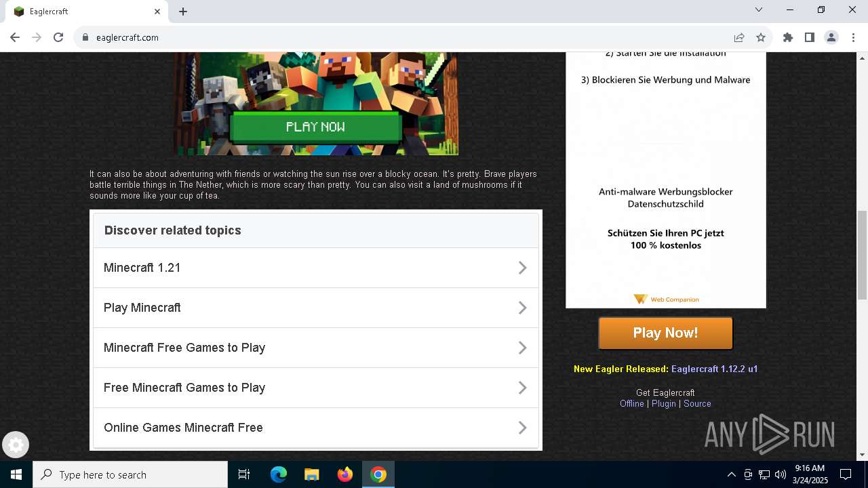Screen dimensions: 868x488
Task: Open the Play Minecraft topic
Action: 316,308
